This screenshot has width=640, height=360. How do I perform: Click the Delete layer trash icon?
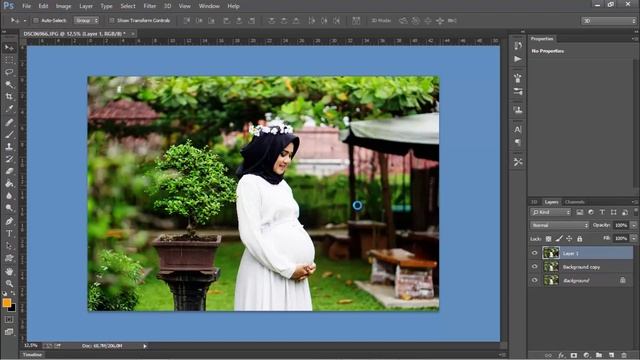pos(624,356)
